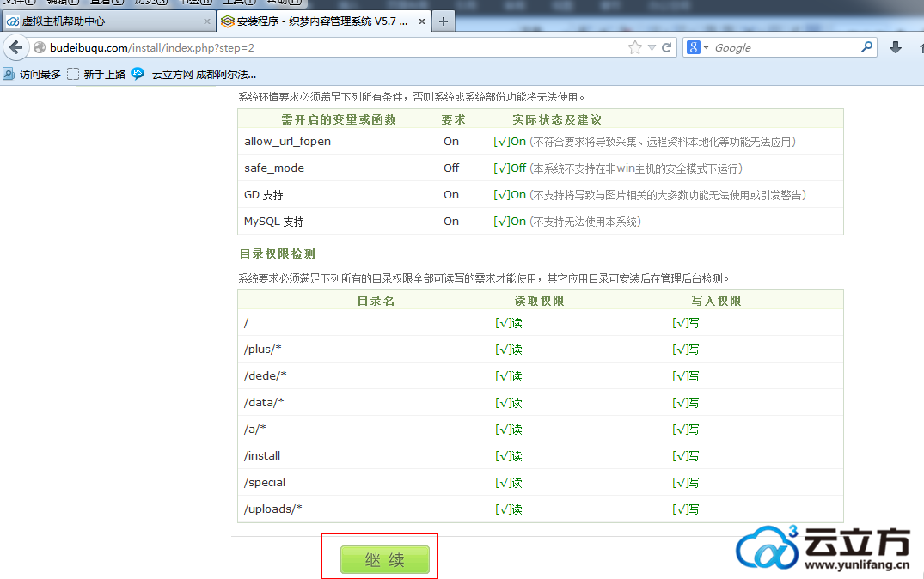
Task: Click the 目录名 column header
Action: (376, 301)
